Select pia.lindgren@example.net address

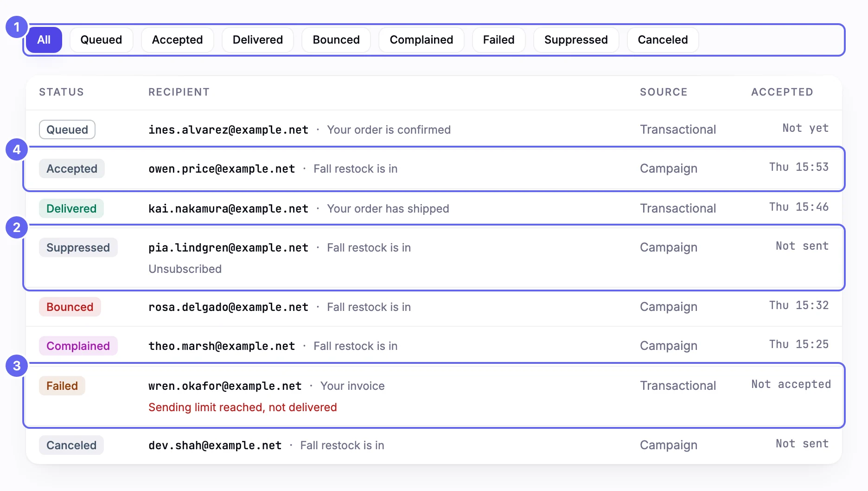[228, 247]
